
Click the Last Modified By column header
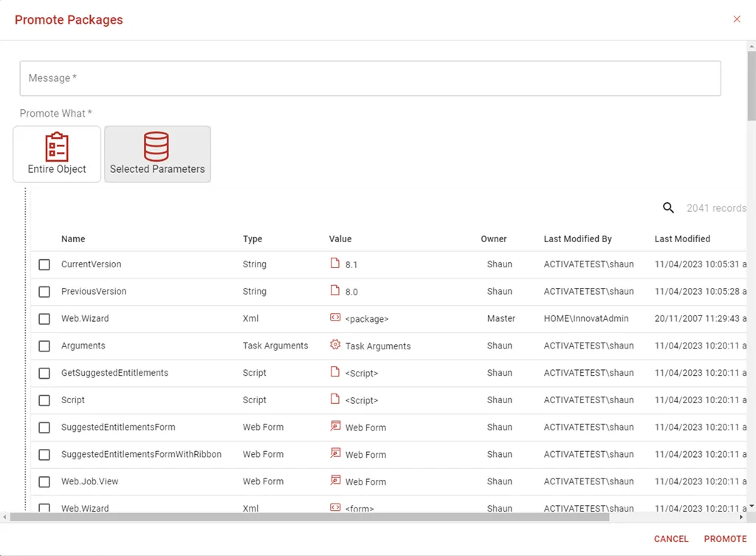coord(577,238)
